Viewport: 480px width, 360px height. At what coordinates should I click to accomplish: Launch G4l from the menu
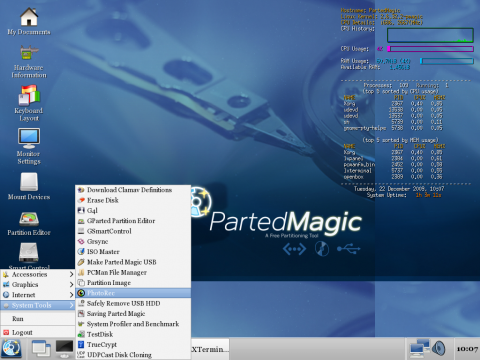[133, 210]
